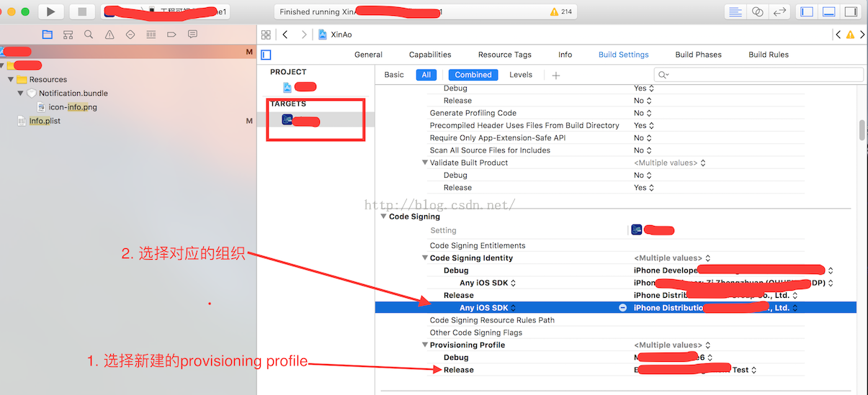
Task: Open the report navigator
Action: tap(192, 35)
